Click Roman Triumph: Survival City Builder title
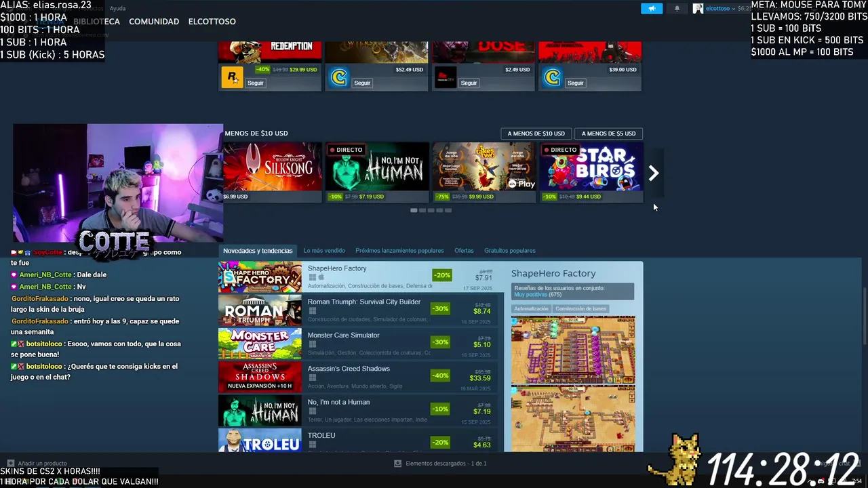This screenshot has width=868, height=488. click(364, 302)
